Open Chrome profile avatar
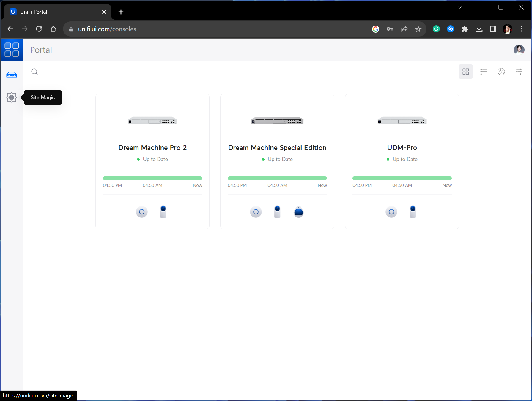This screenshot has height=401, width=532. click(x=508, y=29)
